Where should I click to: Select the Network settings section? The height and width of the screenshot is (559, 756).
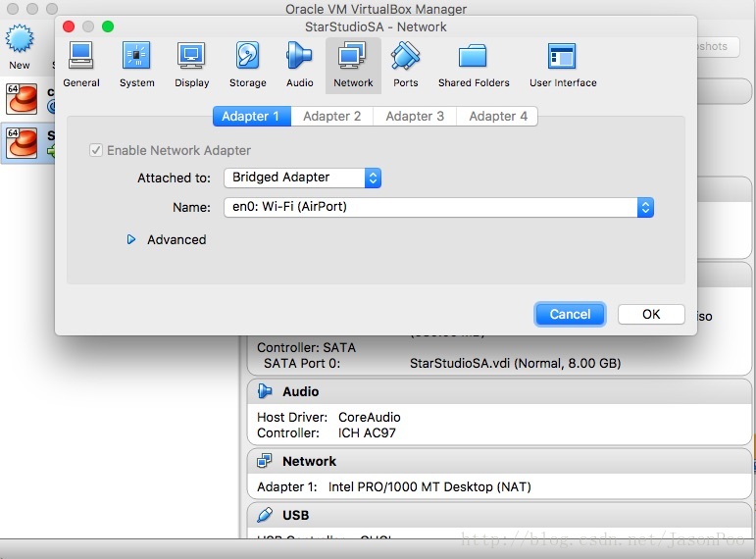(x=353, y=65)
